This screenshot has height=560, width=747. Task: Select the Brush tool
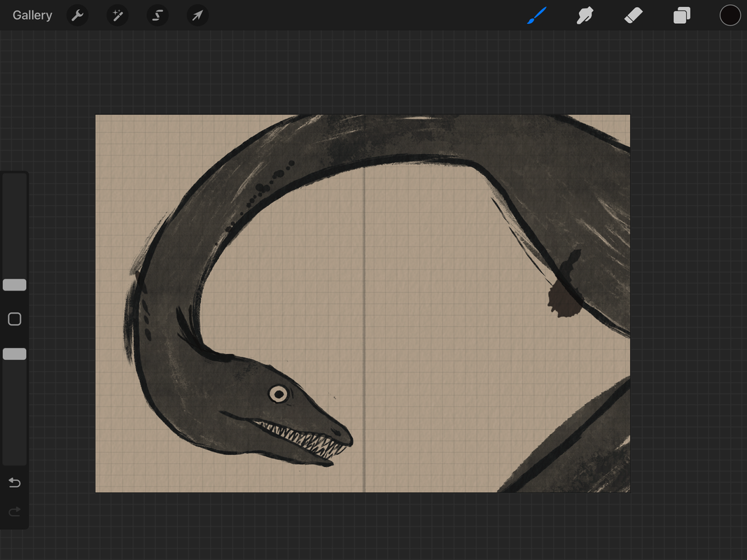pos(537,15)
